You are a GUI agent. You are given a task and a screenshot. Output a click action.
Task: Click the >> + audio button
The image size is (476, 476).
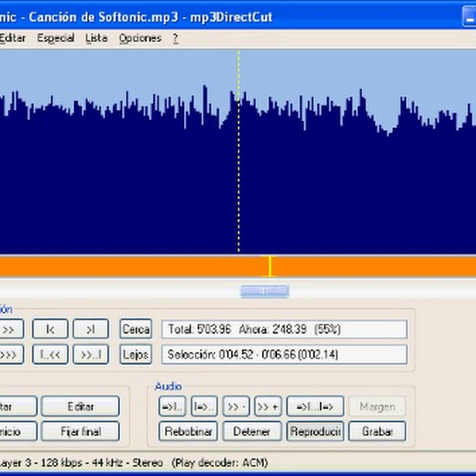click(x=268, y=406)
